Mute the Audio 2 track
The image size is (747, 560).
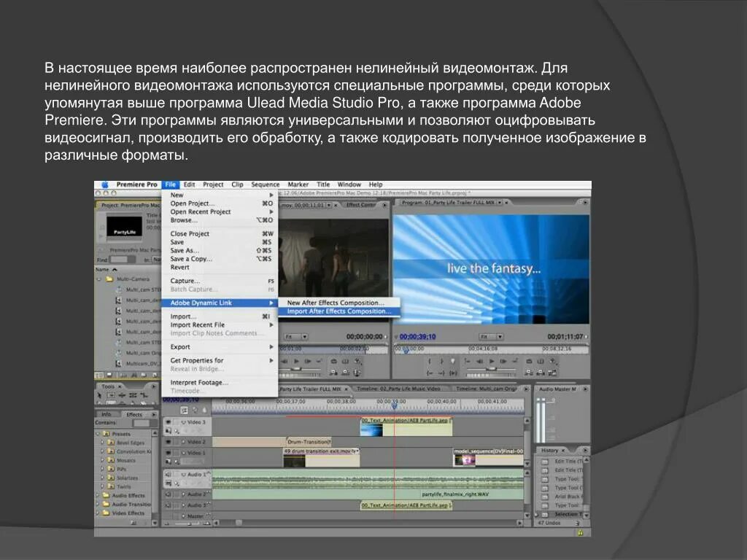[169, 494]
